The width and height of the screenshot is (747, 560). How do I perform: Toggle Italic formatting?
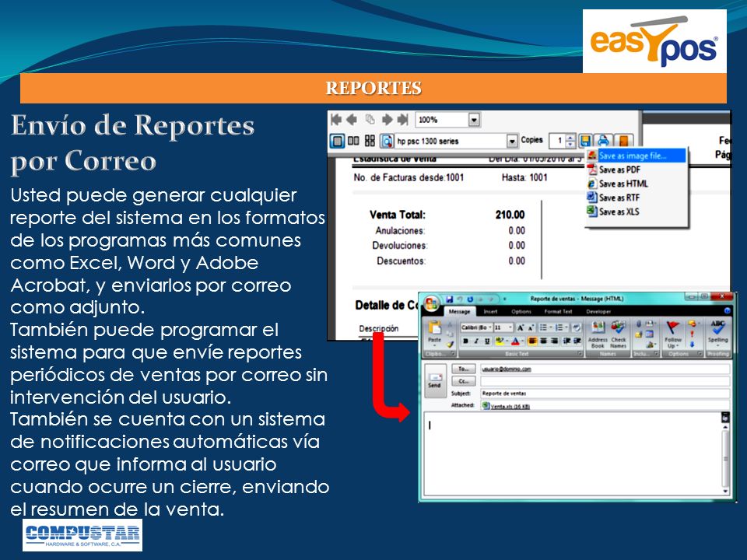pos(476,341)
